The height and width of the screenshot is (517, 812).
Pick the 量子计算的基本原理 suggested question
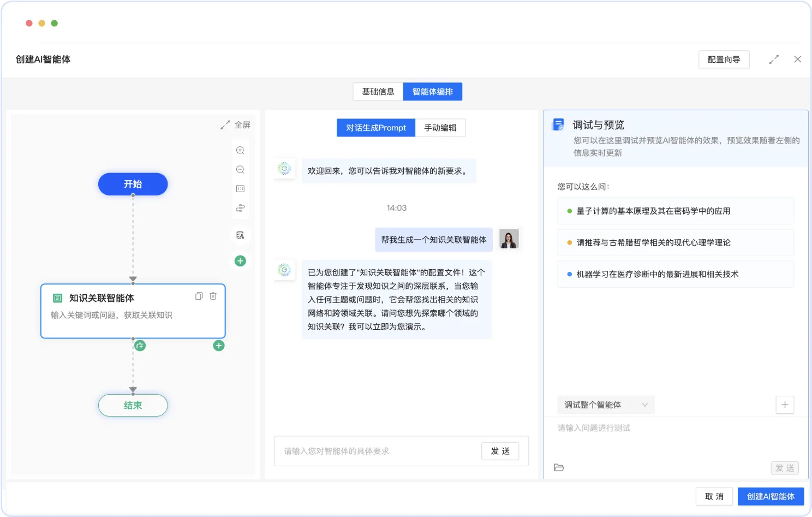(676, 211)
